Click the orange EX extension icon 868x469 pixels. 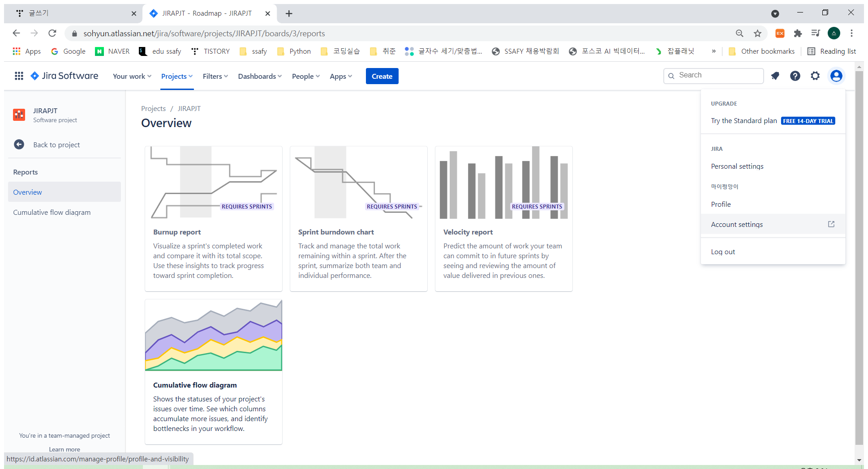(x=780, y=33)
